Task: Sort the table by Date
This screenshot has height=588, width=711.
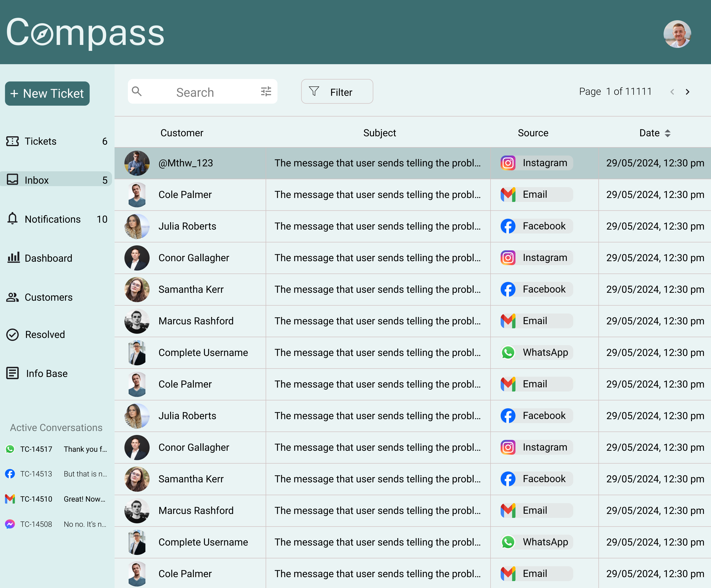Action: (x=667, y=133)
